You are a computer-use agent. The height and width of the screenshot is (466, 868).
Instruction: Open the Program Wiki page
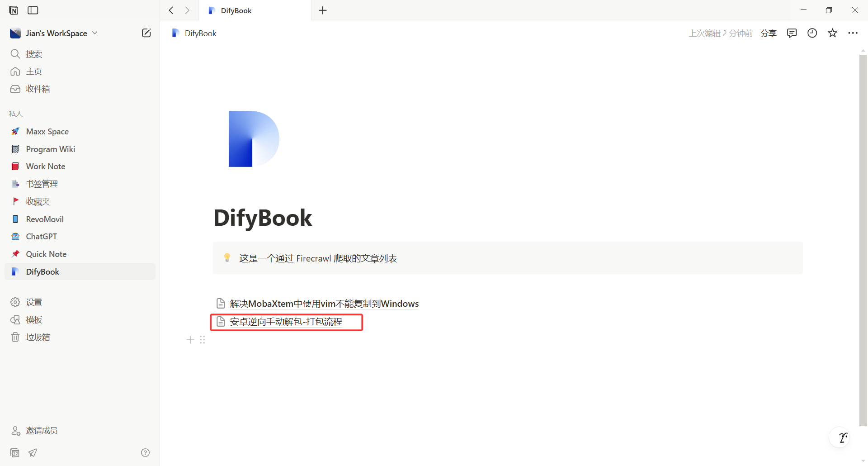(x=80, y=149)
